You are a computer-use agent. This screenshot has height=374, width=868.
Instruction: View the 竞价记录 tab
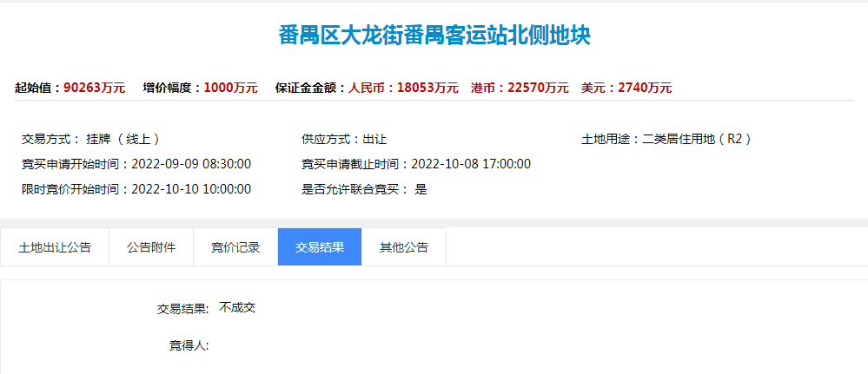point(235,247)
